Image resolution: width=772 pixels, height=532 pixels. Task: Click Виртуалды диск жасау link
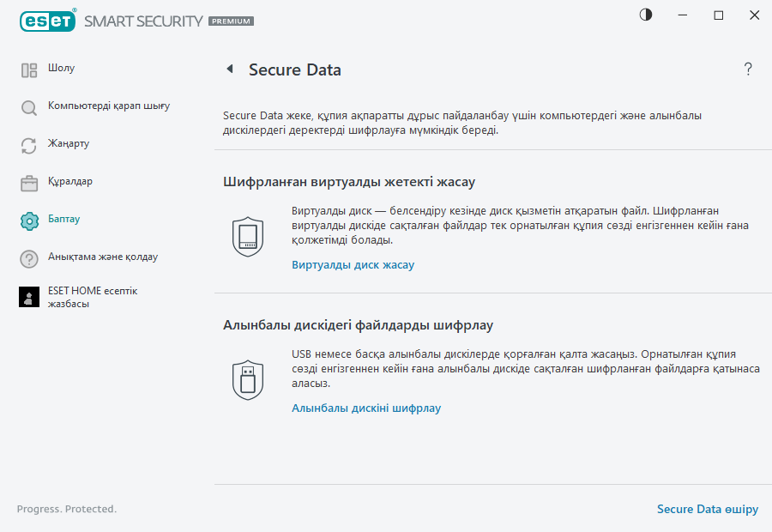tap(353, 264)
